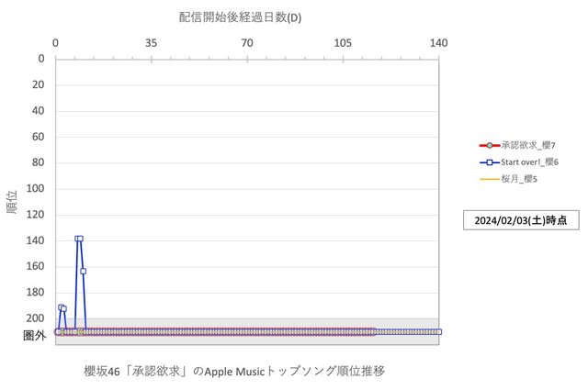The width and height of the screenshot is (588, 390).
Task: Click the y-axis tick label 100
Action: click(x=36, y=189)
